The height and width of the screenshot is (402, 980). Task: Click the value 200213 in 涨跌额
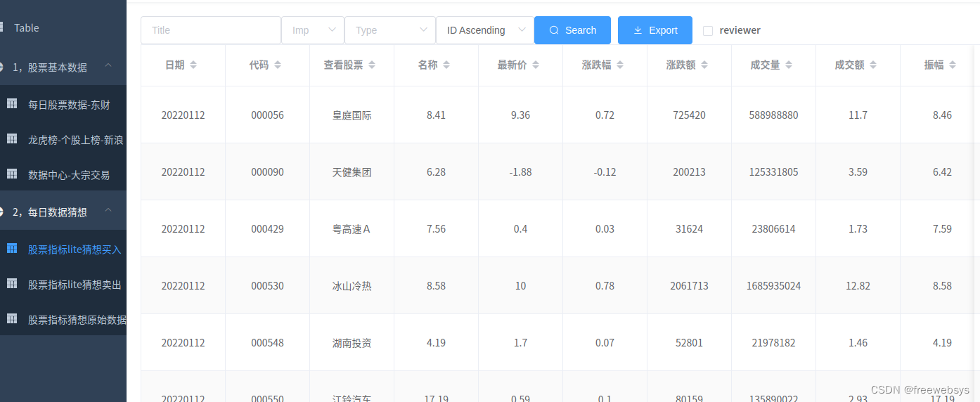tap(689, 172)
